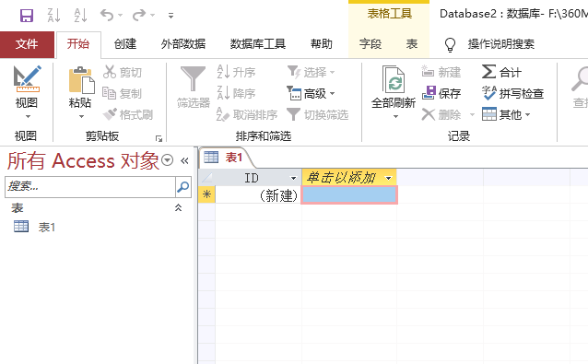Collapse the navigation pane with double chevron
The image size is (588, 364).
pos(184,161)
